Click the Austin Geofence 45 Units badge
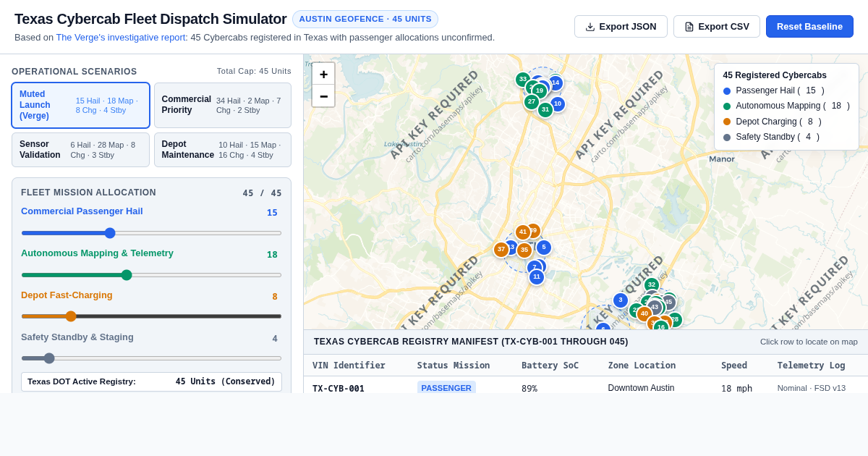Image resolution: width=868 pixels, height=456 pixels. (x=365, y=20)
